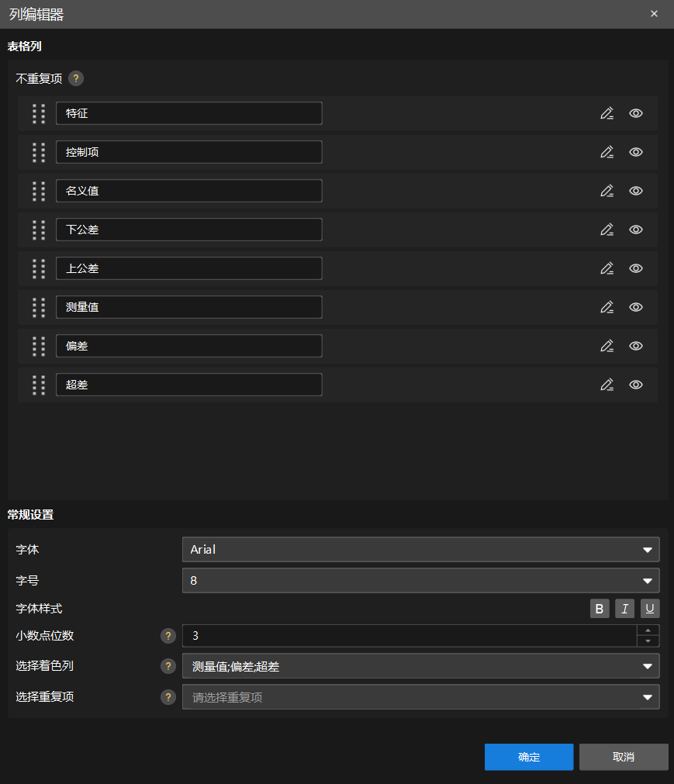Open the 选择重复项 dropdown
Image resolution: width=674 pixels, height=784 pixels.
(420, 697)
